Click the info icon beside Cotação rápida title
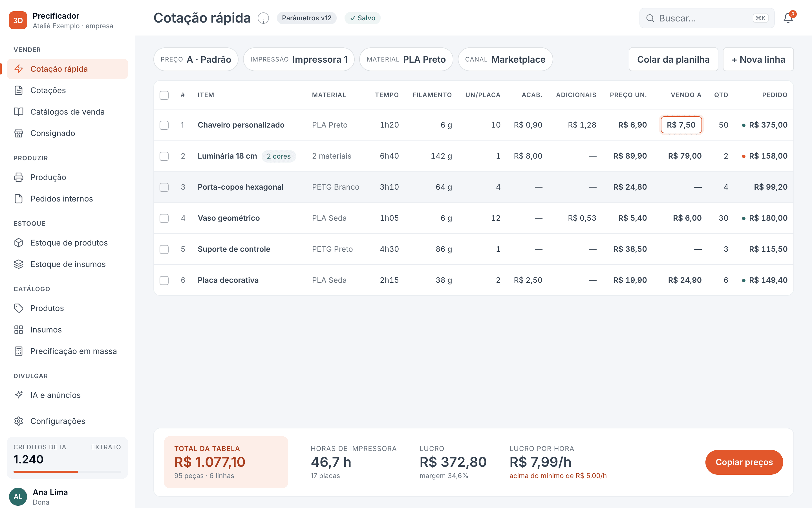 tap(263, 18)
